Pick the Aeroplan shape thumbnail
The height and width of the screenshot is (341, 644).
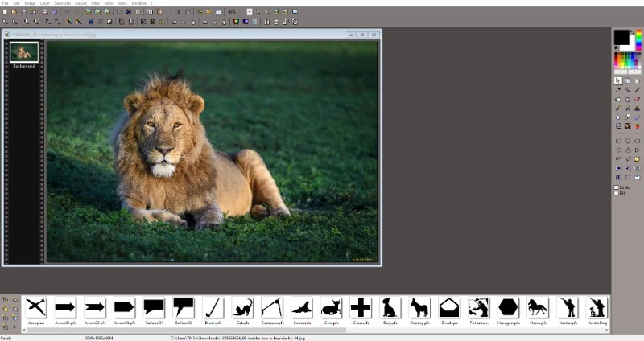[x=35, y=307]
